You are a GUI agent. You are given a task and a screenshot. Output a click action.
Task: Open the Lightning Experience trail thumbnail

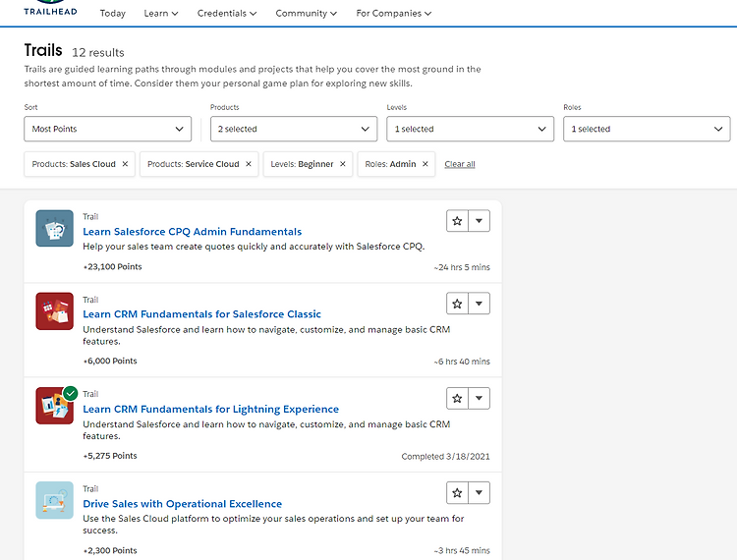click(x=54, y=406)
